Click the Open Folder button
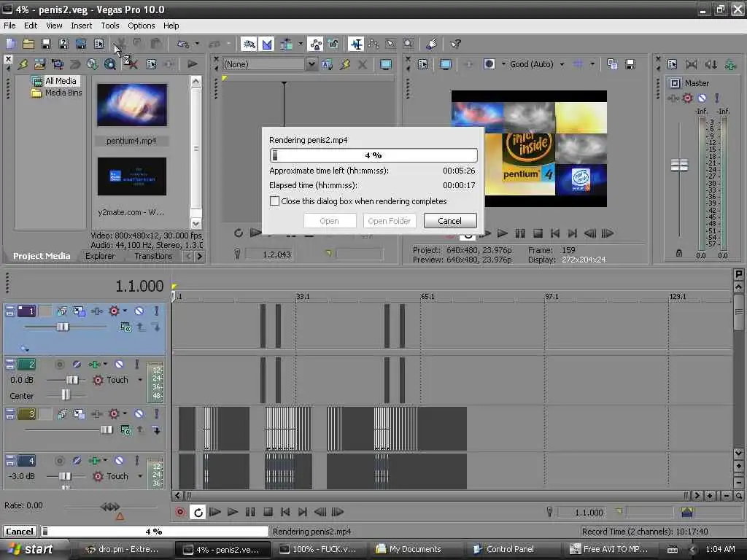This screenshot has width=747, height=560. (390, 221)
